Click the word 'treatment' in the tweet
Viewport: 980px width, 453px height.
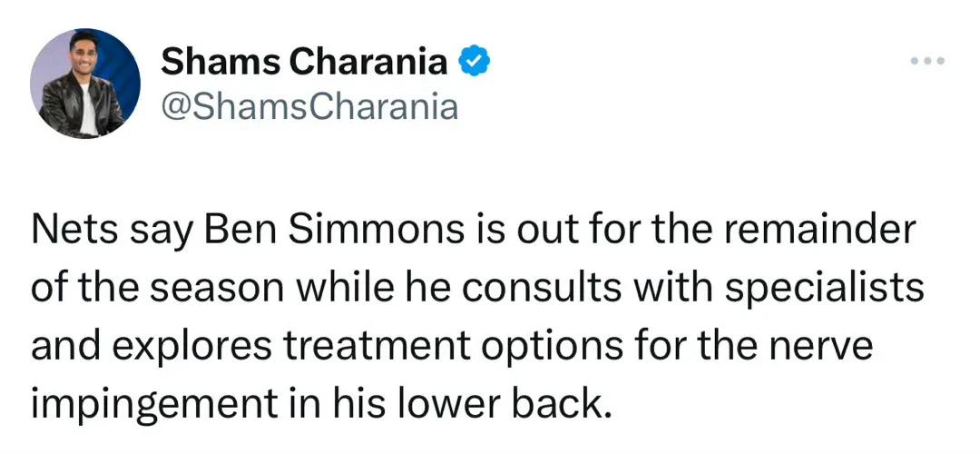pyautogui.click(x=375, y=347)
